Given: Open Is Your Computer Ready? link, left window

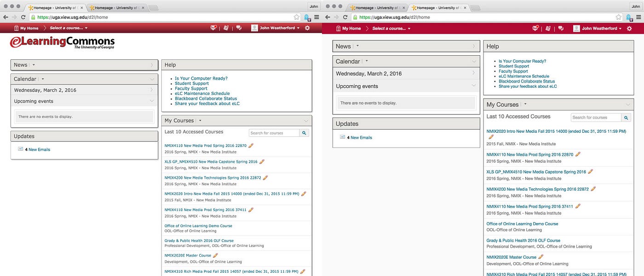Looking at the screenshot, I should pos(201,78).
